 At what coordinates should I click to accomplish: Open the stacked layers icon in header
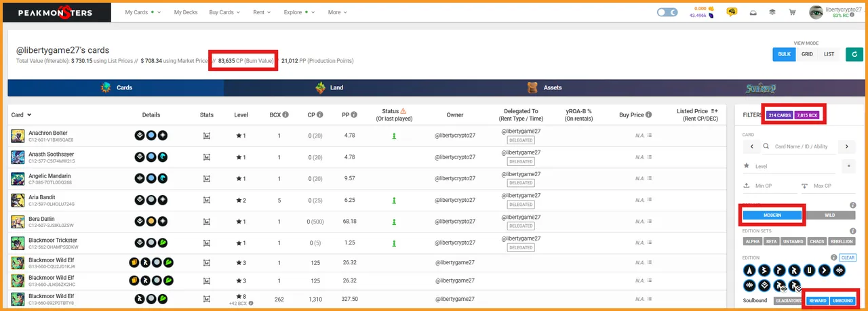point(772,12)
